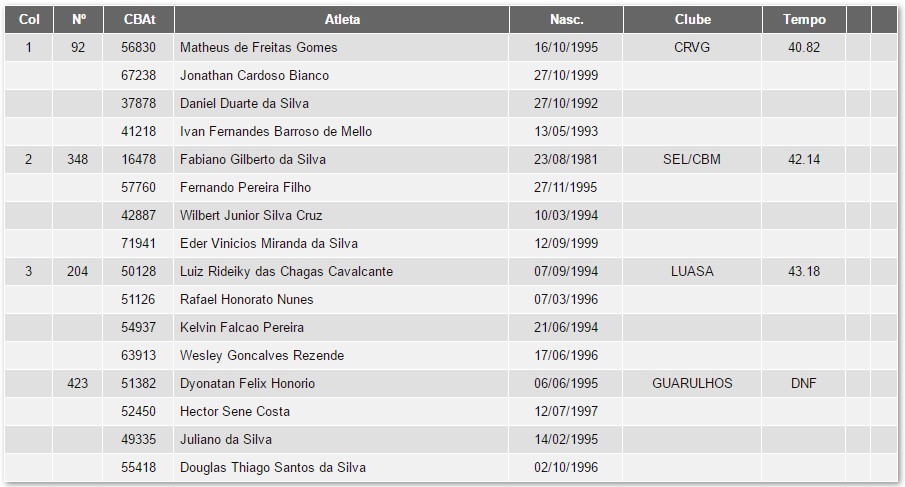Screen dimensions: 905x487
Task: Click the 40.82 time result
Action: point(804,47)
